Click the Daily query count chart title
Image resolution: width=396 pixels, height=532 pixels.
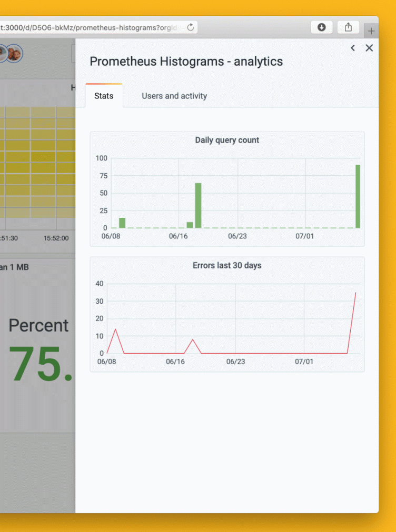click(227, 140)
